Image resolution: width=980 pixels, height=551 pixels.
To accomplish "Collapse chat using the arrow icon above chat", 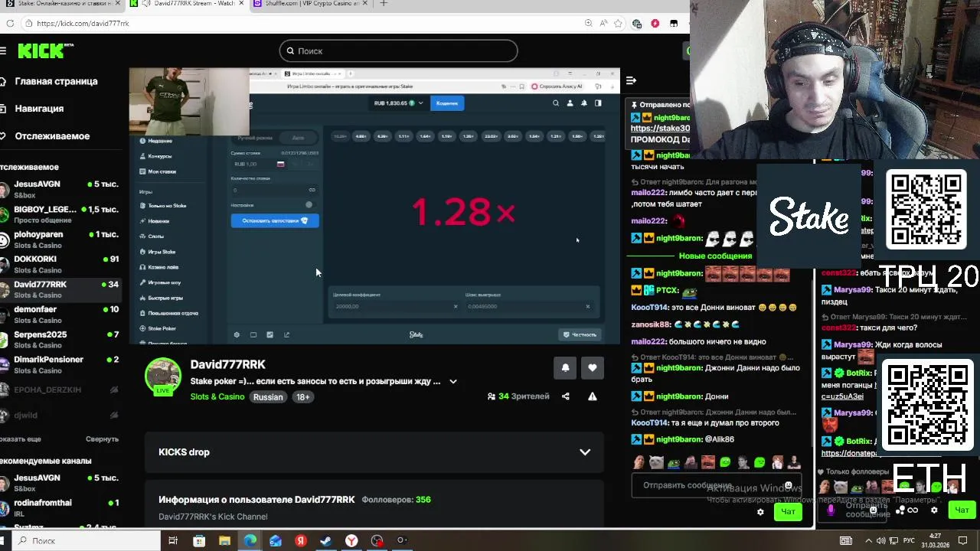I will pyautogui.click(x=631, y=80).
